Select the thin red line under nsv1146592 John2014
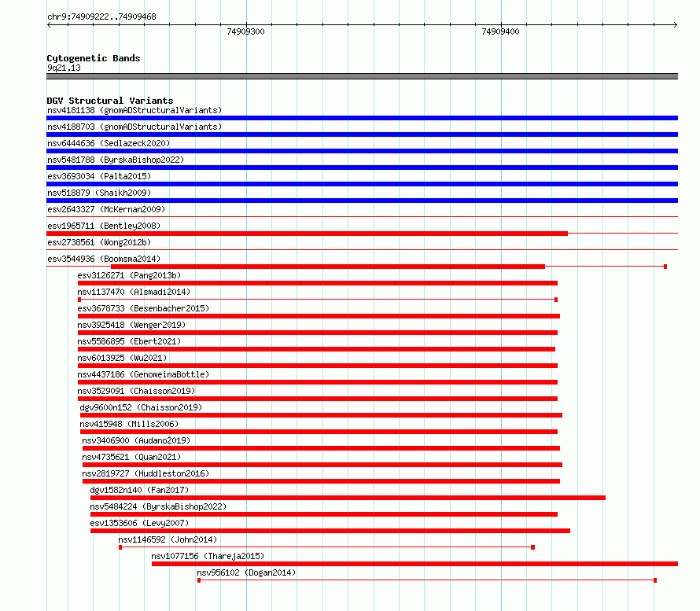 point(326,547)
